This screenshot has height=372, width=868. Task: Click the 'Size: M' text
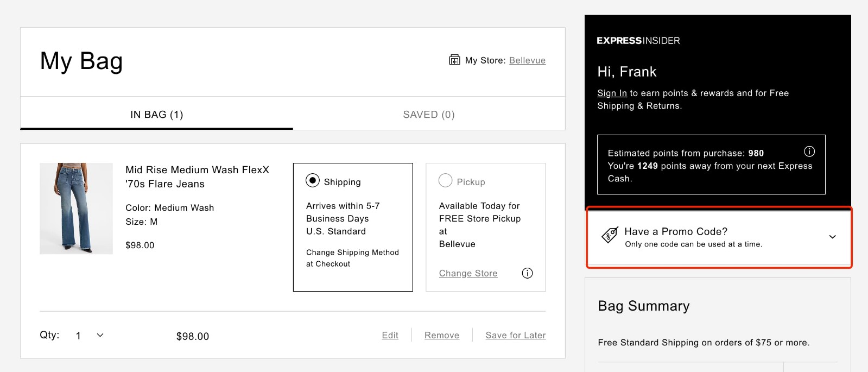[142, 222]
